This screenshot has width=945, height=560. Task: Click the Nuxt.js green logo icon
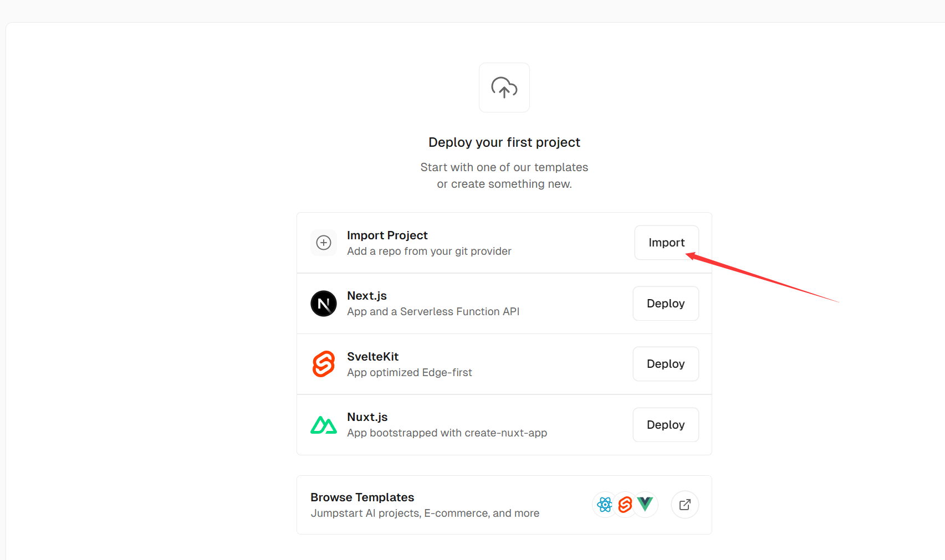(324, 425)
